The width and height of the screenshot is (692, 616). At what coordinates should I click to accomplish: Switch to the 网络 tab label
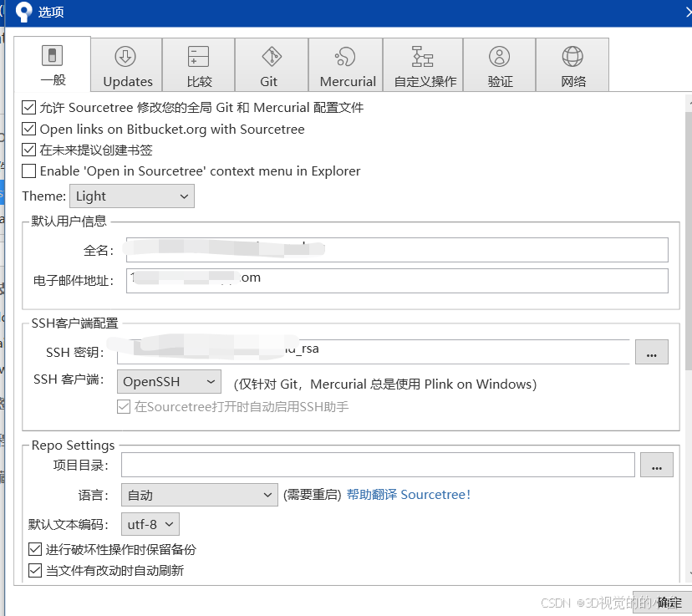pos(573,82)
